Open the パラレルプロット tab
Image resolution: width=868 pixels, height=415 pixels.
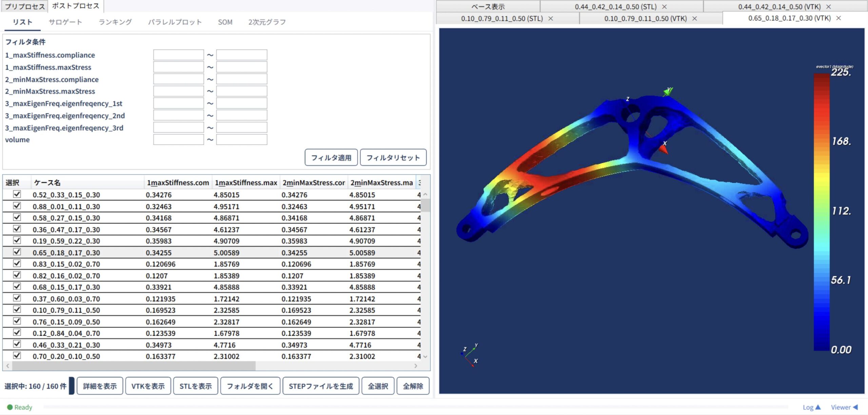coord(175,22)
